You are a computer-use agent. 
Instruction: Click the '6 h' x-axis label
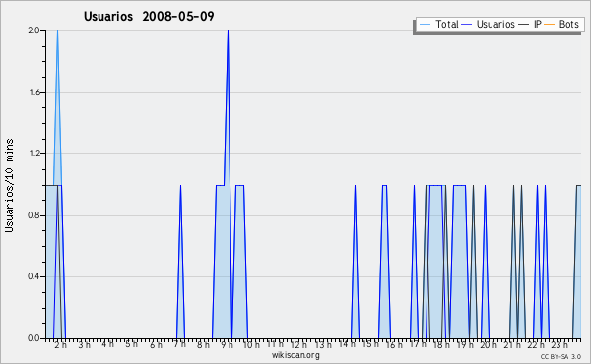pos(156,344)
